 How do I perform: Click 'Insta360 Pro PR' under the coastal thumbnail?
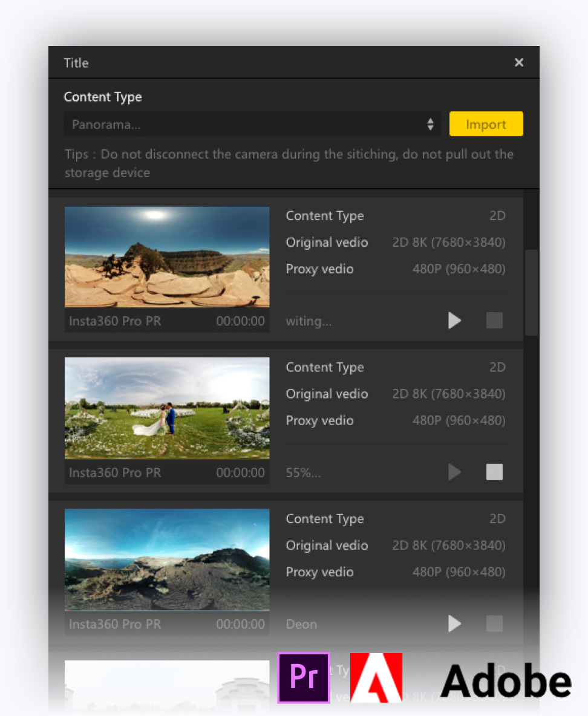115,624
